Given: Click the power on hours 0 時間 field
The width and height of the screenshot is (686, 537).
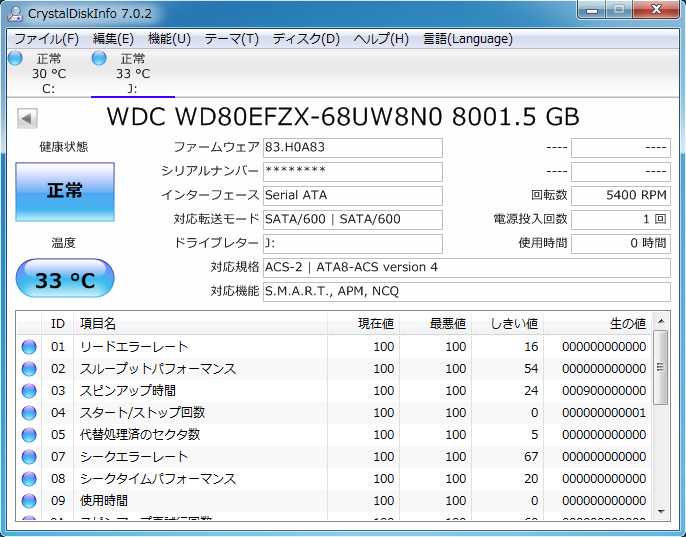Looking at the screenshot, I should click(x=621, y=244).
